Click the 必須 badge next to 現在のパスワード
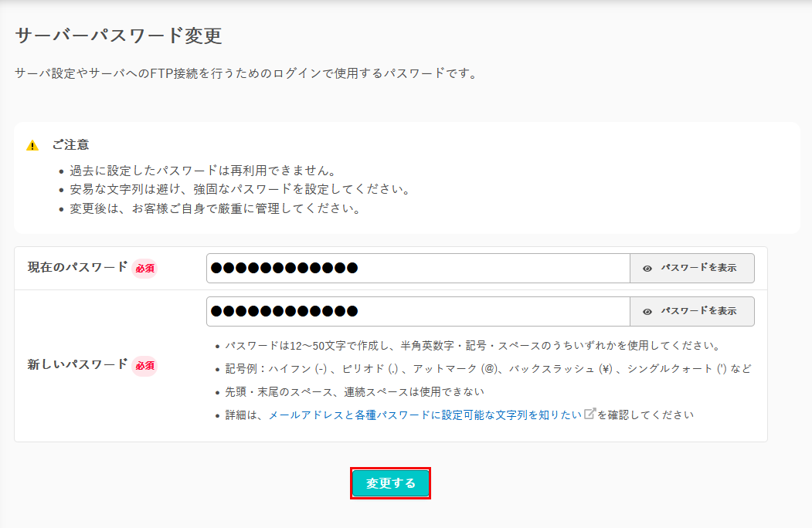Image resolution: width=812 pixels, height=528 pixels. [x=144, y=269]
